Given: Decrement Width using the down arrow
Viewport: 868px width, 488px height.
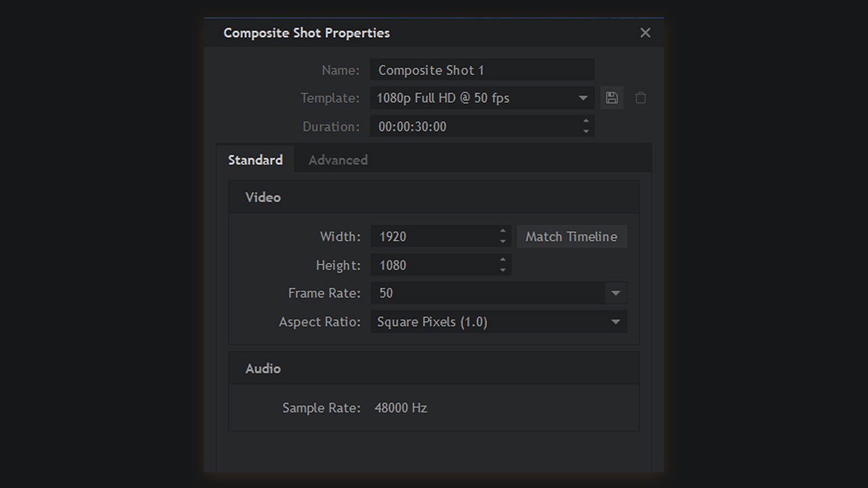Looking at the screenshot, I should point(502,241).
